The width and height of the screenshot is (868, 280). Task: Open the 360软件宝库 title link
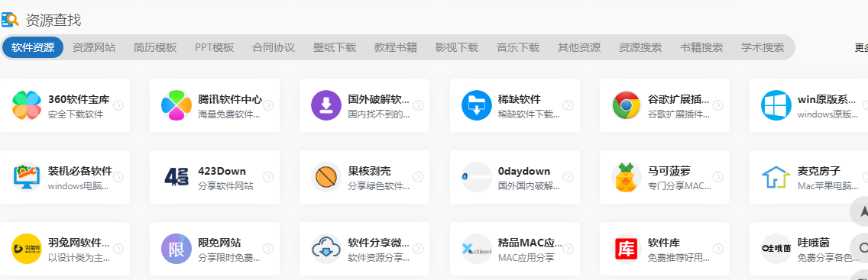coord(79,99)
